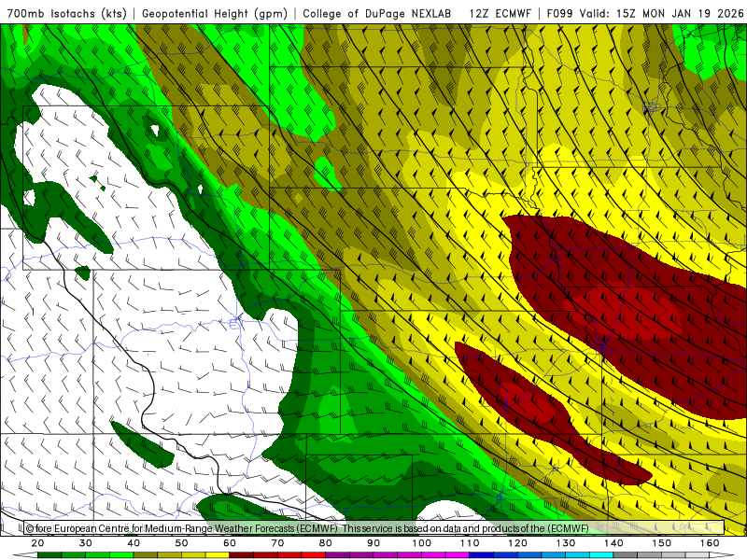Click the bright green legend swatch just before 40
Viewport: 747px width, 560px height.
click(121, 555)
